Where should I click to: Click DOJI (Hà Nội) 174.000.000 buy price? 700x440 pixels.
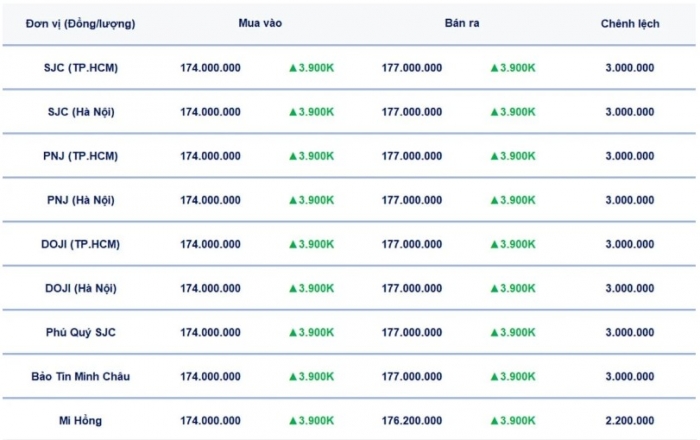[x=210, y=288]
